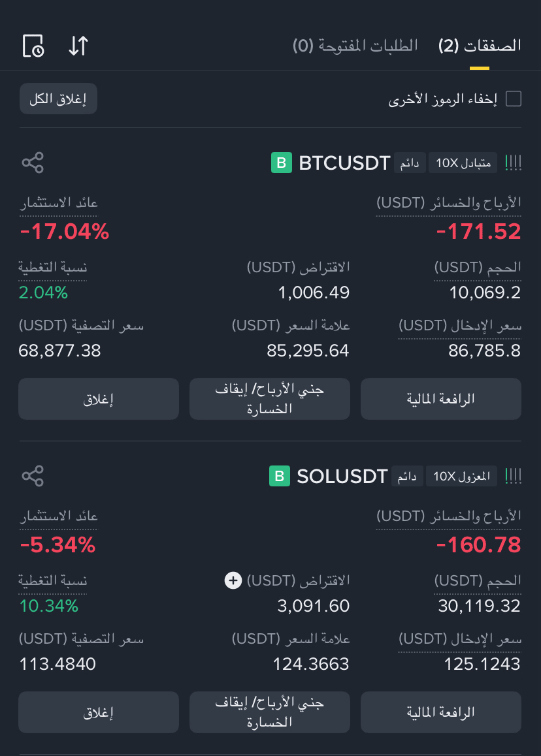Select the الصفقات (2) tab
541x756 pixels.
point(480,46)
